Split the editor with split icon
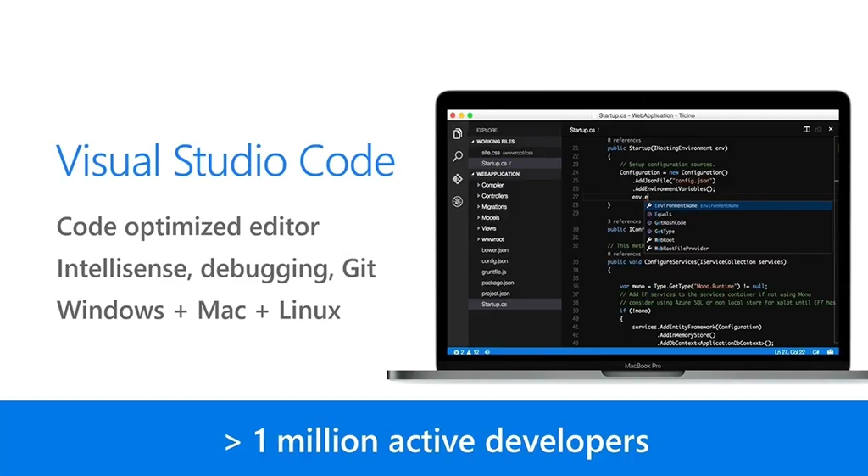Viewport: 868px width, 476px height. pos(807,129)
